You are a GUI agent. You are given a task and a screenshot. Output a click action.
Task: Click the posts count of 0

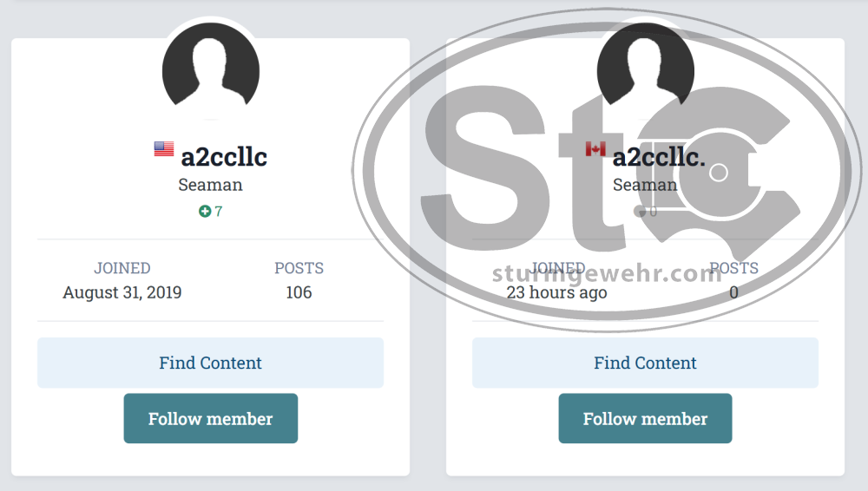(x=733, y=292)
